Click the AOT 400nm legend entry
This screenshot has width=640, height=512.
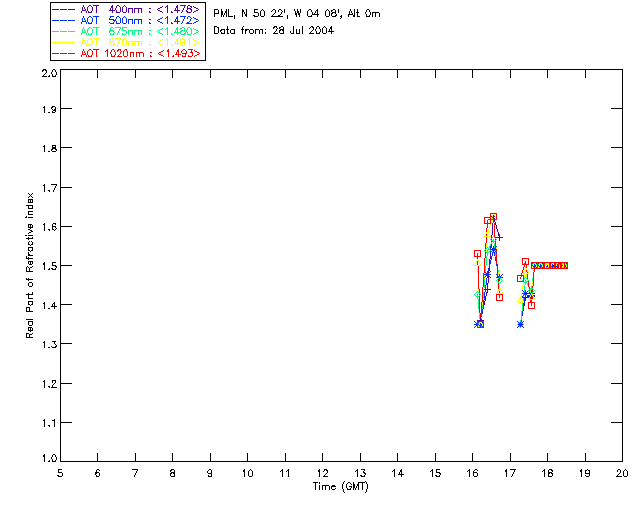(x=126, y=9)
